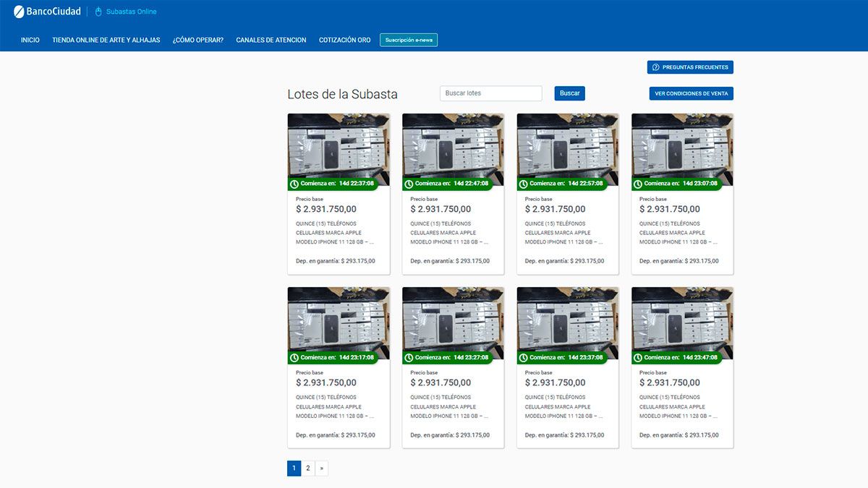Select the ¿CÓMO OPERAR? menu option
The image size is (868, 488).
(x=198, y=40)
